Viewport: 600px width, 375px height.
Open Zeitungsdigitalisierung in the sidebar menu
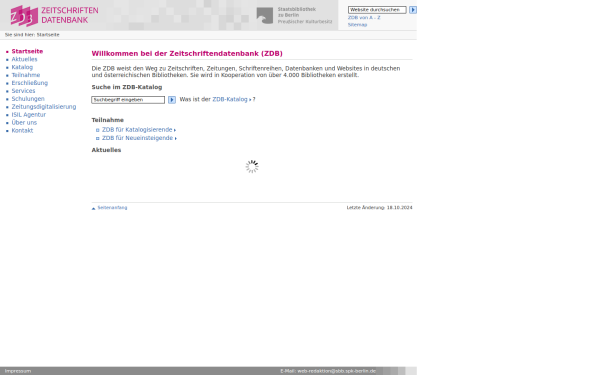tap(44, 107)
